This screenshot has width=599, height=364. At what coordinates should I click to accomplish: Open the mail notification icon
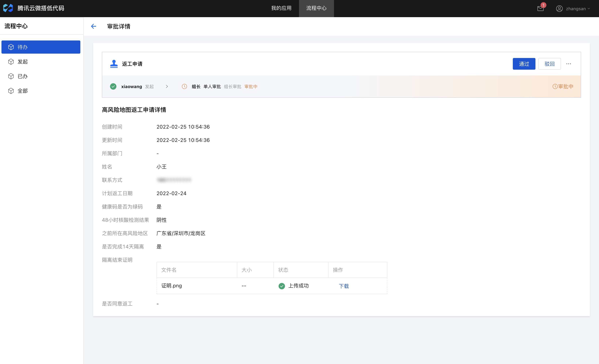pos(540,9)
